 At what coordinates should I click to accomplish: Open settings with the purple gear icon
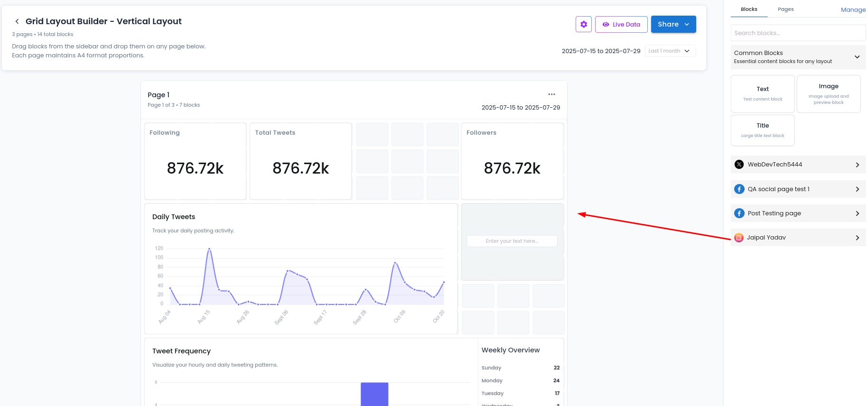(x=584, y=24)
